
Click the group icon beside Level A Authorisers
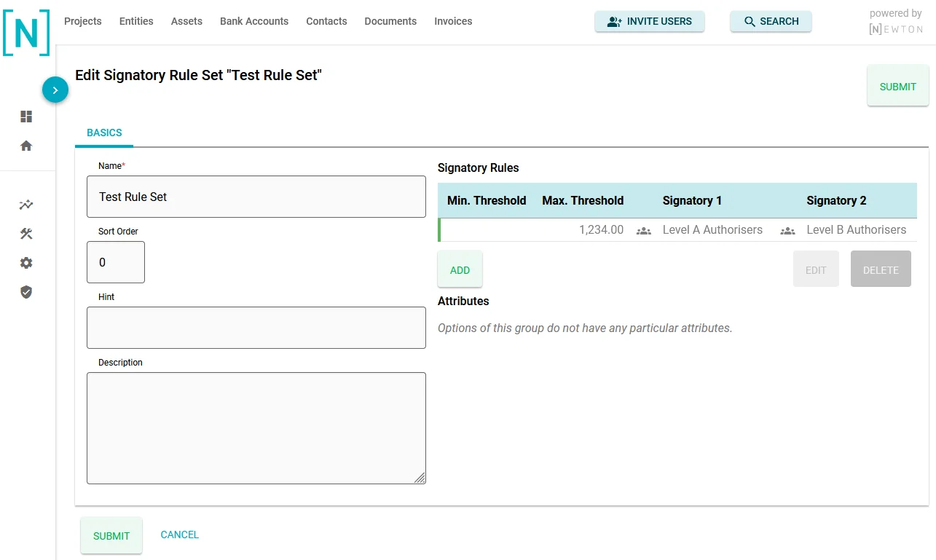643,230
